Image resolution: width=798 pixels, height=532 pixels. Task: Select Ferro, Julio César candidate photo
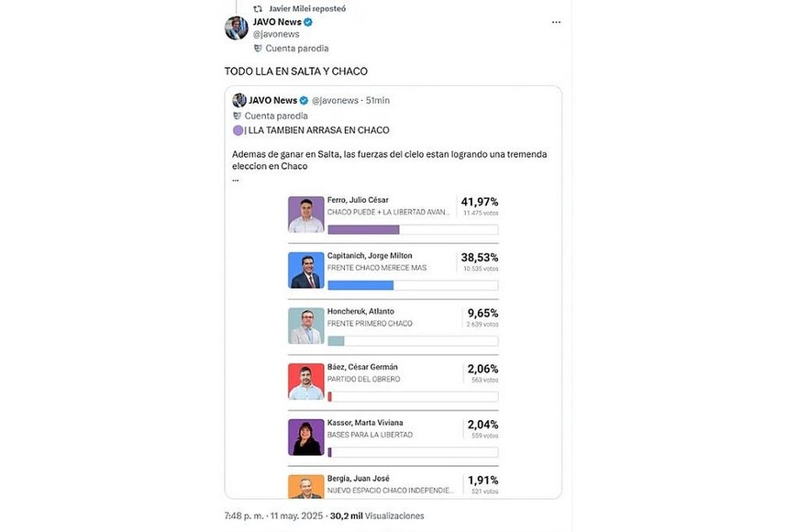[306, 215]
